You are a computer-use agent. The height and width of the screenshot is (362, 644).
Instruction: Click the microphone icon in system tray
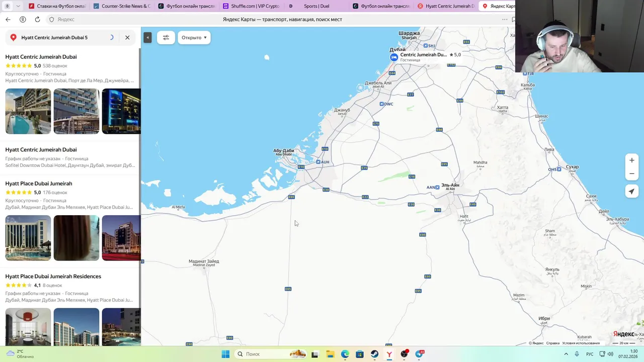[577, 354]
